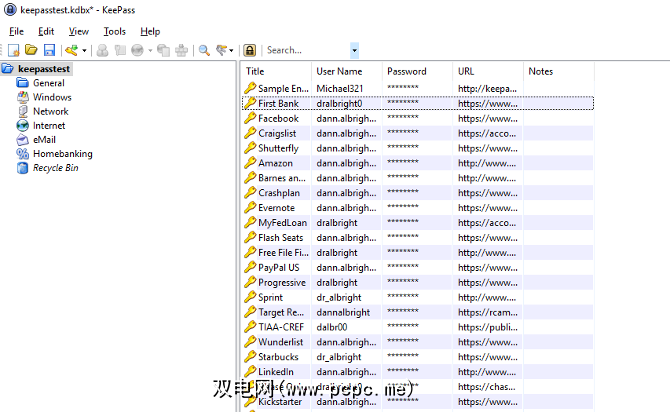This screenshot has width=670, height=412.
Task: Open the View menu
Action: [79, 32]
